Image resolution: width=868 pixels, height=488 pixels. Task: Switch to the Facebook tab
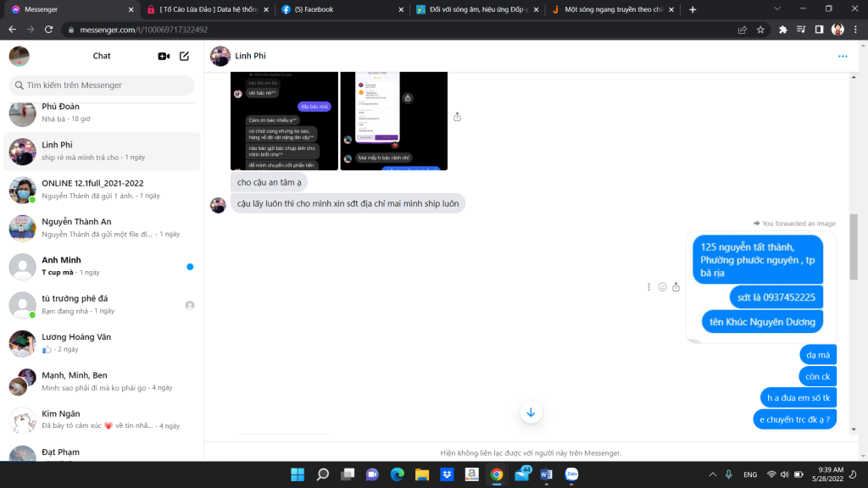(x=339, y=9)
